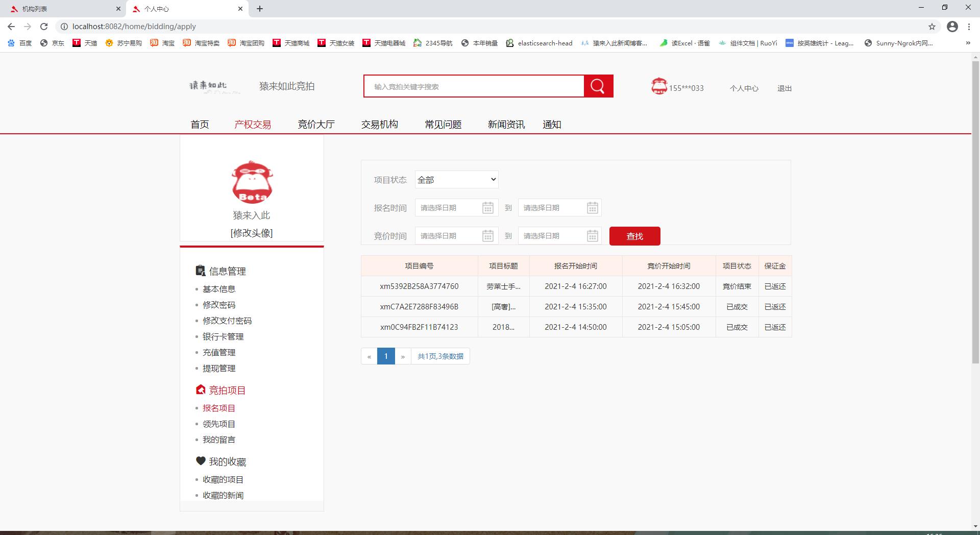
Task: Open 报名项目 in sidebar
Action: coord(219,408)
